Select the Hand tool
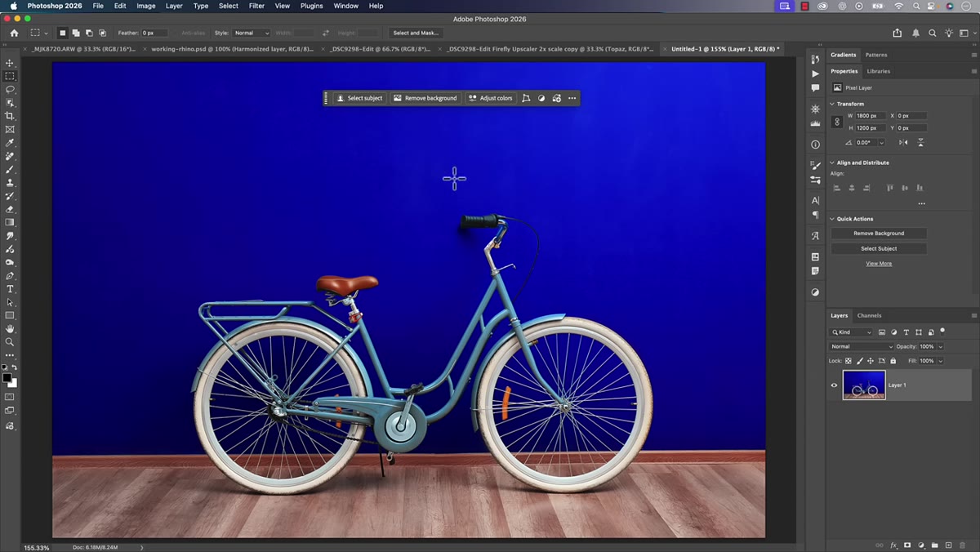980x552 pixels. tap(10, 329)
